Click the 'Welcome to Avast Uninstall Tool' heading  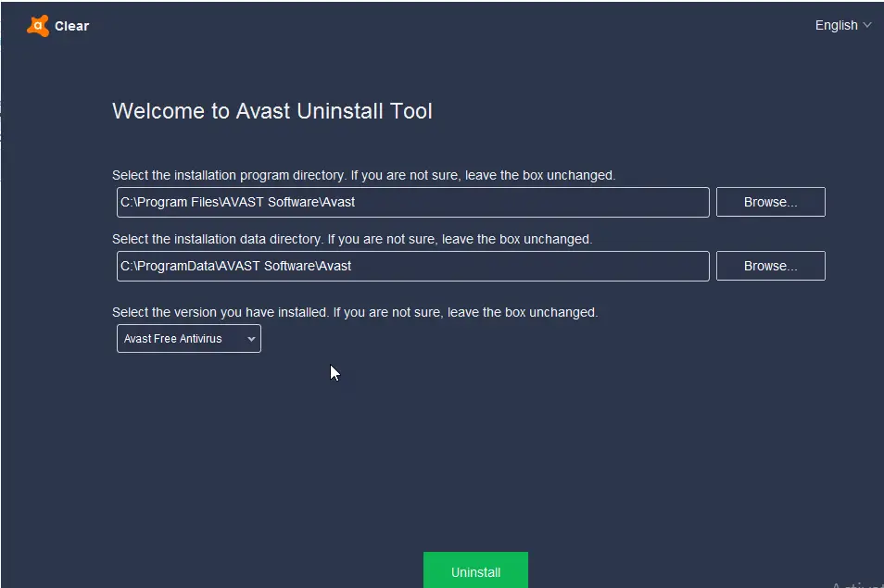tap(272, 111)
